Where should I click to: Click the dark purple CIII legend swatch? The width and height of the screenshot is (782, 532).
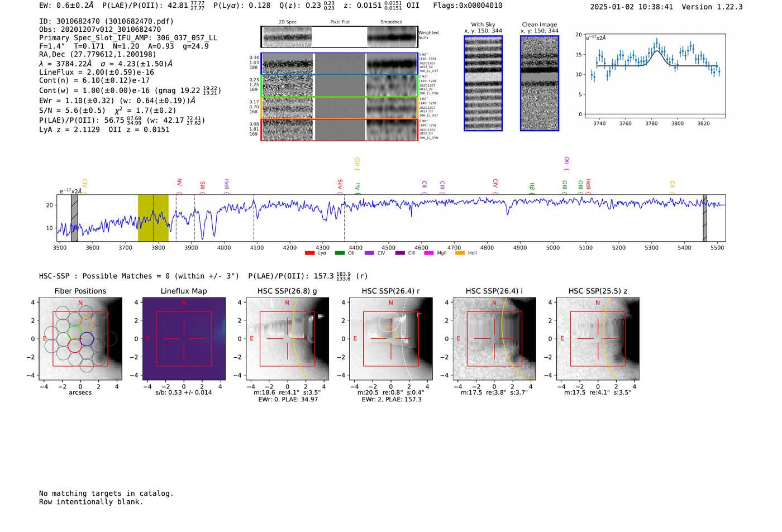[399, 253]
